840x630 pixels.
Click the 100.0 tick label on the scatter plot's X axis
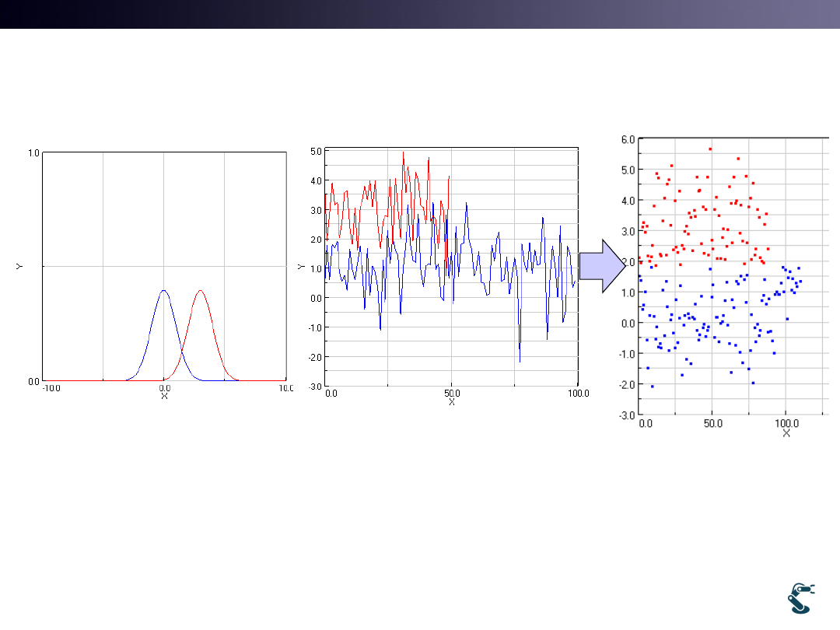tap(786, 425)
